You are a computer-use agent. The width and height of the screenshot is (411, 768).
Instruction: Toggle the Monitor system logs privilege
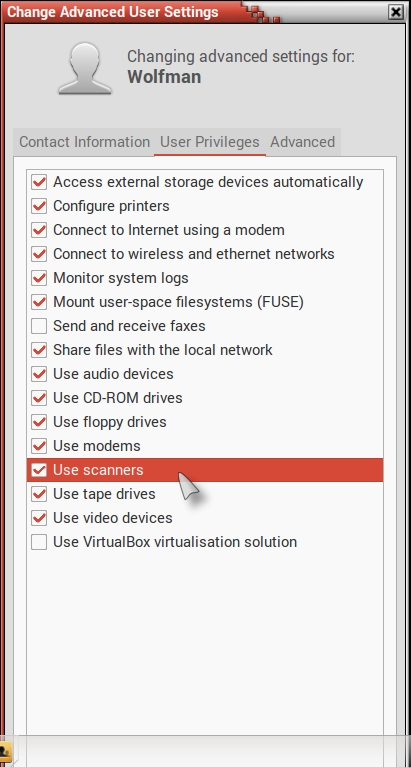(39, 278)
